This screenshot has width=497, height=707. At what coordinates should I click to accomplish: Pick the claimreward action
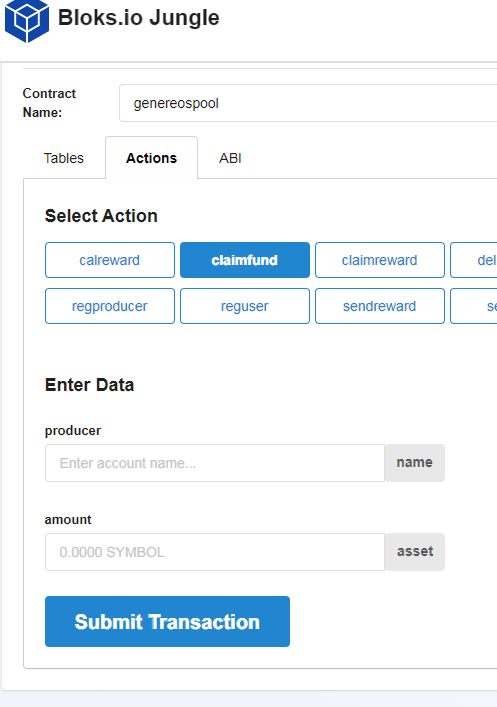(x=380, y=260)
